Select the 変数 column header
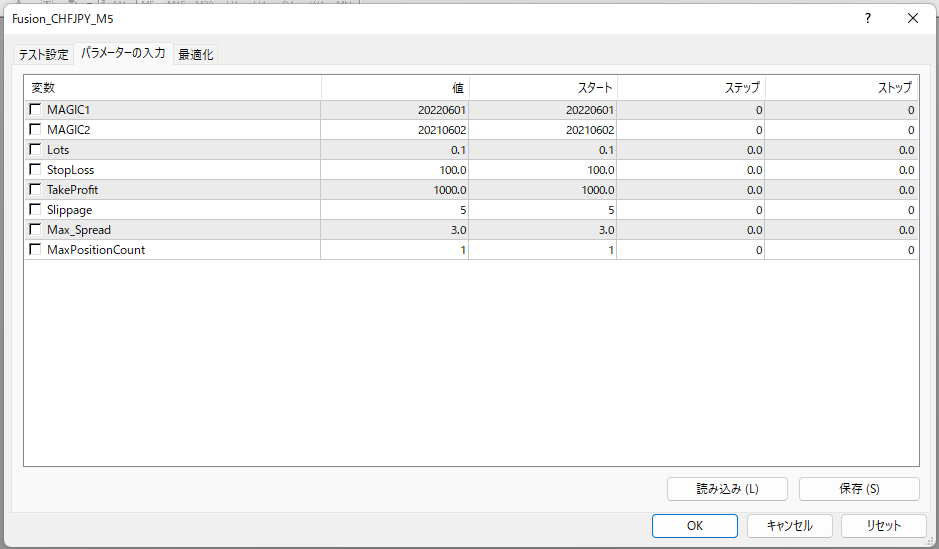This screenshot has height=549, width=939. (x=172, y=88)
